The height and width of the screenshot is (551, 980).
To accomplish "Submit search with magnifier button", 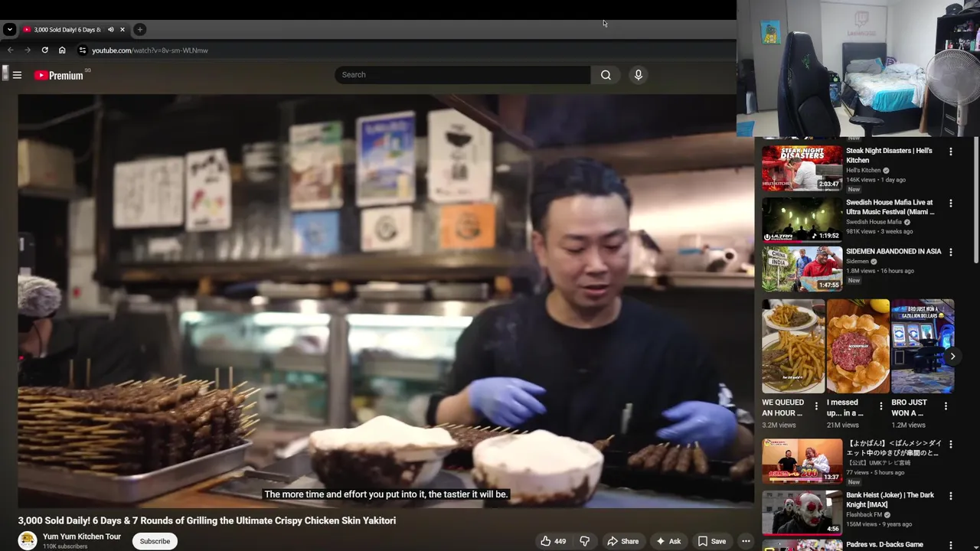I will (x=606, y=75).
